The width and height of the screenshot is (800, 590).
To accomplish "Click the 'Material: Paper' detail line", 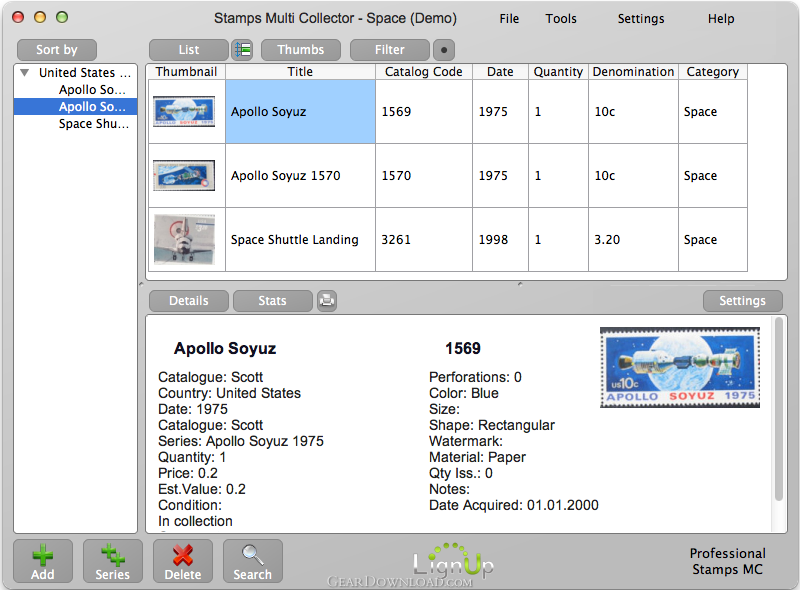I will (x=477, y=457).
